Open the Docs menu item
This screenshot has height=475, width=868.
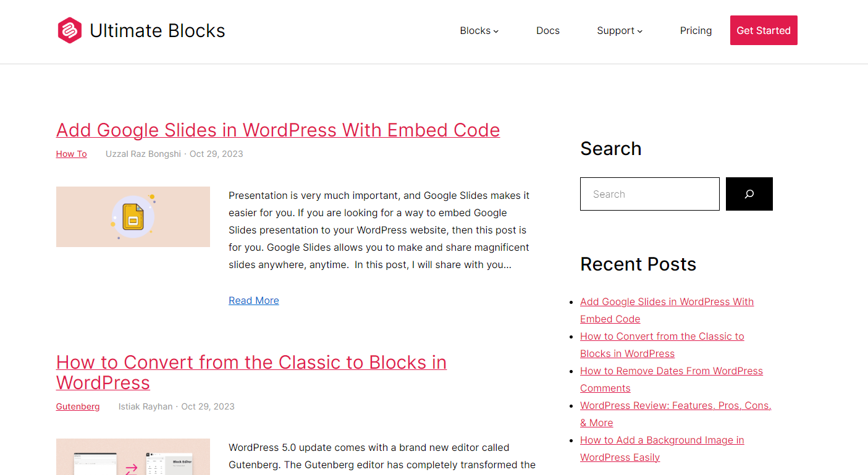pos(547,30)
